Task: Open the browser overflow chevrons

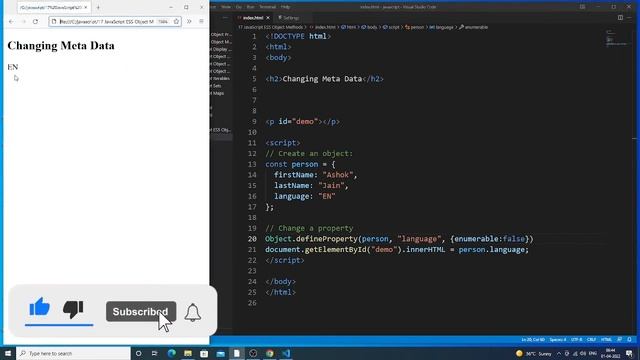Action: [x=189, y=22]
